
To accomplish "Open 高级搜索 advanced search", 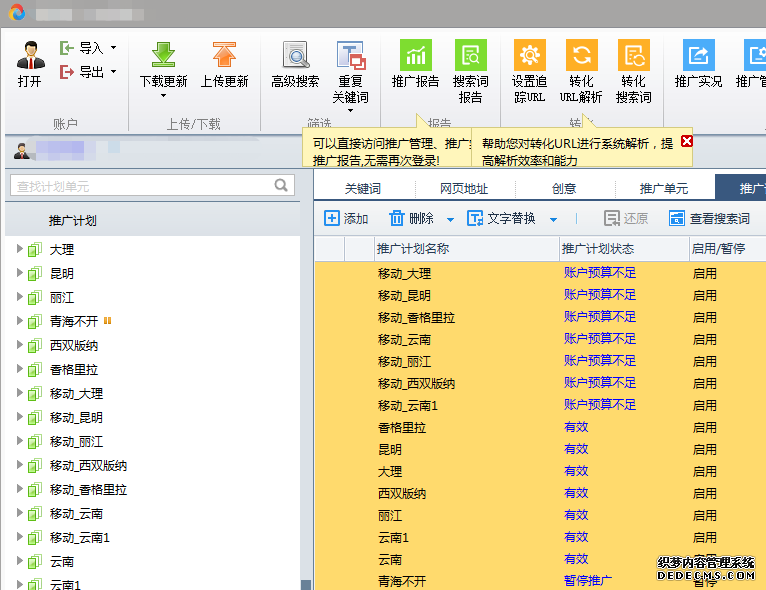I will click(x=295, y=56).
